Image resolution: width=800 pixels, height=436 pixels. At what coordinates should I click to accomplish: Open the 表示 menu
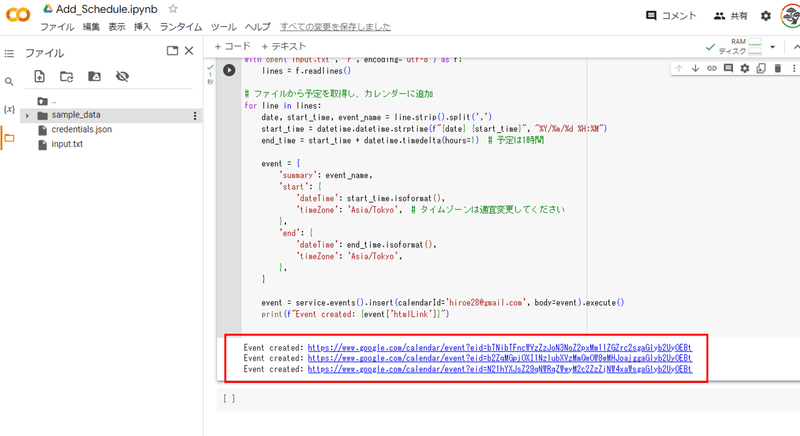click(117, 27)
